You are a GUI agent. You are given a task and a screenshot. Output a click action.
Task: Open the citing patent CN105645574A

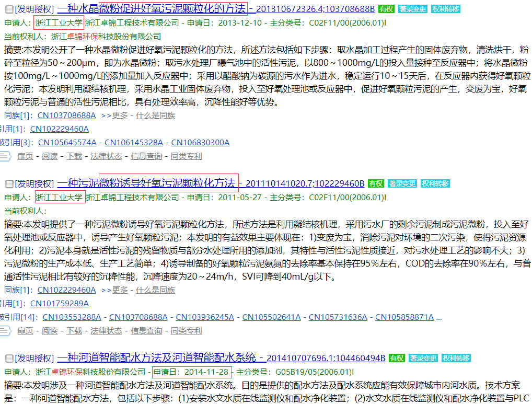click(67, 143)
